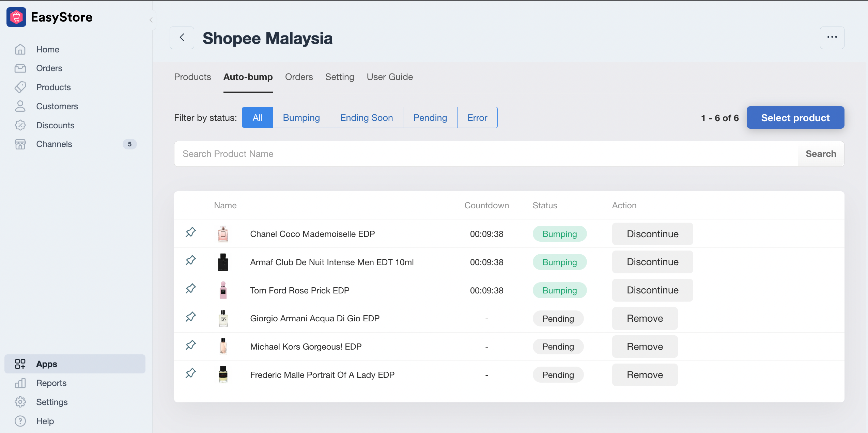Open Customers in the sidebar
The height and width of the screenshot is (433, 868).
tap(57, 106)
